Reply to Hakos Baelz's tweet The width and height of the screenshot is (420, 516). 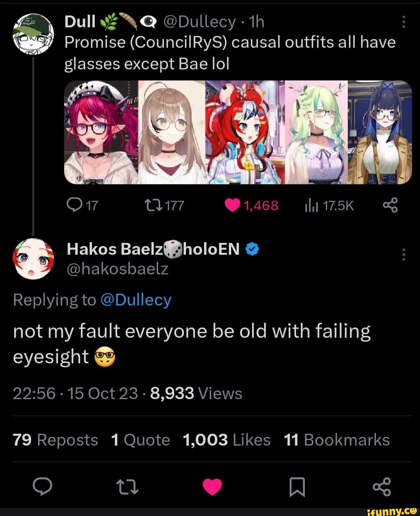pyautogui.click(x=42, y=487)
